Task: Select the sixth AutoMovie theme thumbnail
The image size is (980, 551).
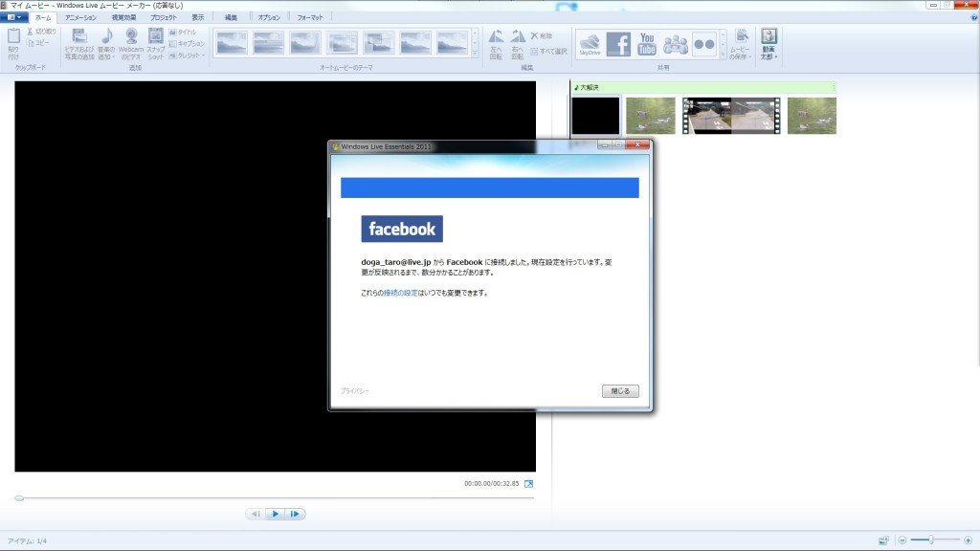Action: point(415,43)
